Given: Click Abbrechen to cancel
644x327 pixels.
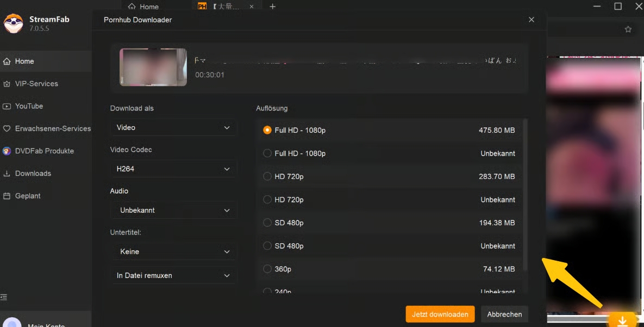Looking at the screenshot, I should pyautogui.click(x=504, y=314).
